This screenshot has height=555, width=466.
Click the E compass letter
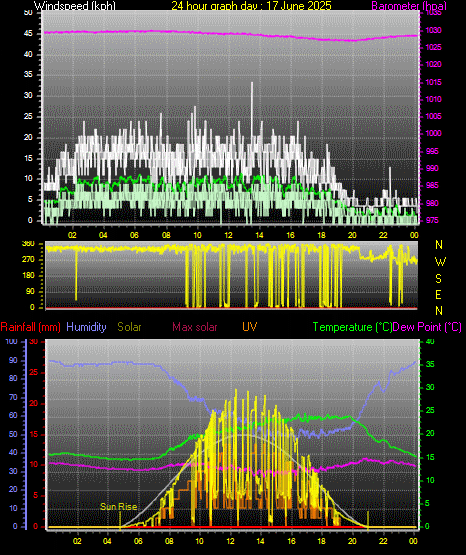pyautogui.click(x=438, y=294)
